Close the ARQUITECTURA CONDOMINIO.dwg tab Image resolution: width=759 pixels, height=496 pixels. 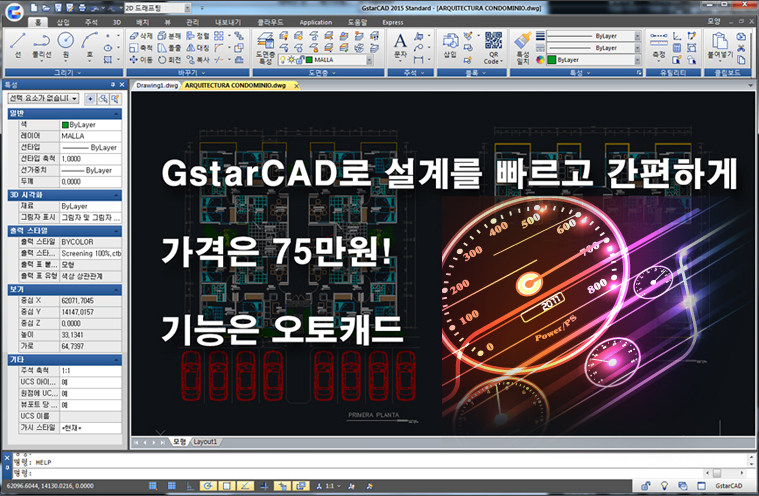[x=296, y=86]
